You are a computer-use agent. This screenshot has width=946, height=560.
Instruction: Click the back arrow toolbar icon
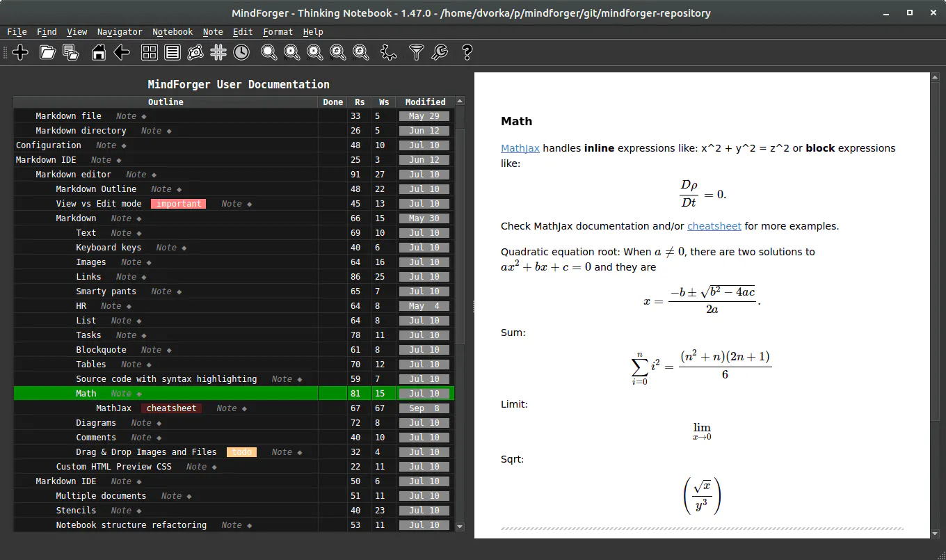(122, 52)
